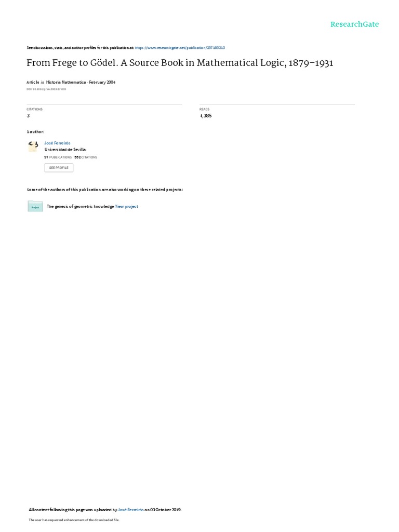
Task: Click the ResearchGate logo
Action: click(x=354, y=24)
